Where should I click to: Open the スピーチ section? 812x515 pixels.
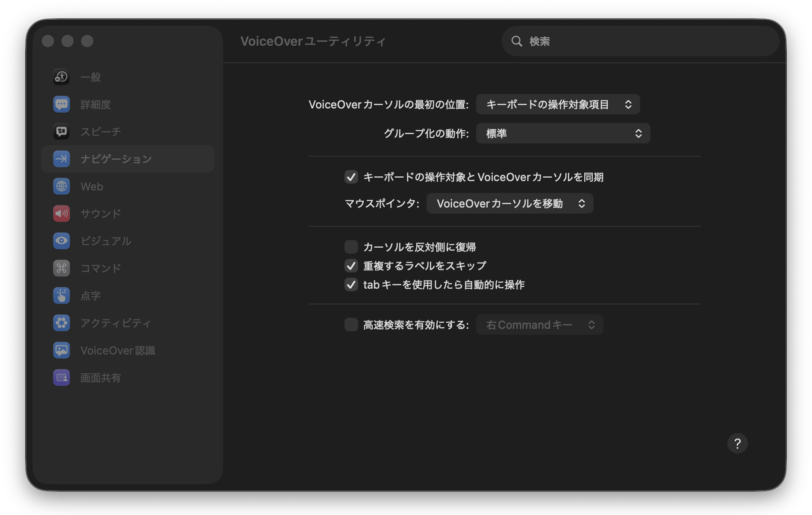(x=128, y=132)
